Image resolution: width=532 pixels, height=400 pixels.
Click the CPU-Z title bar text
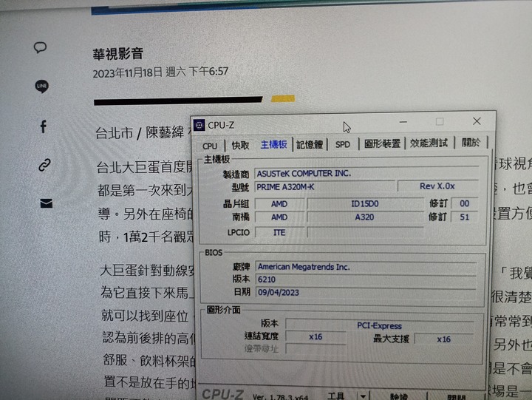221,125
